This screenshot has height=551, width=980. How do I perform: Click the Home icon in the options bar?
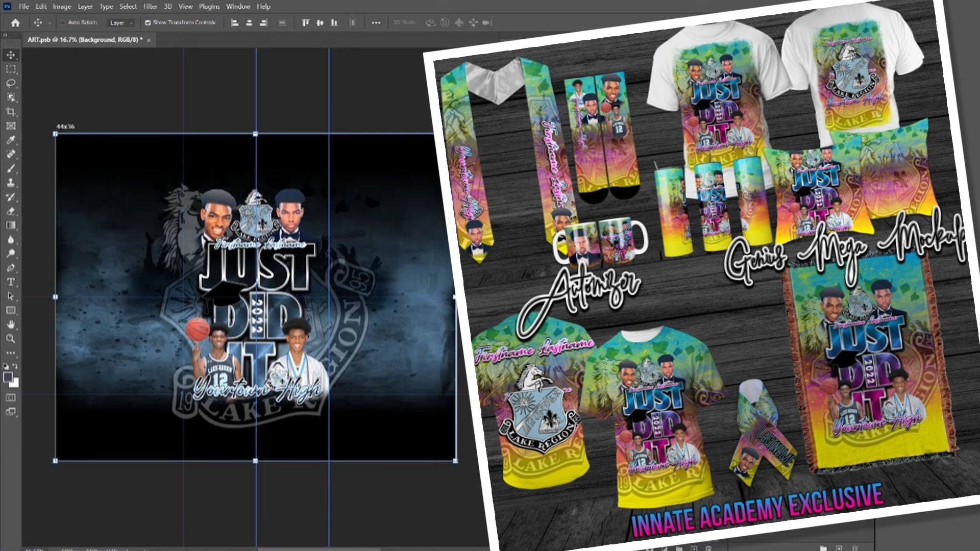click(16, 23)
